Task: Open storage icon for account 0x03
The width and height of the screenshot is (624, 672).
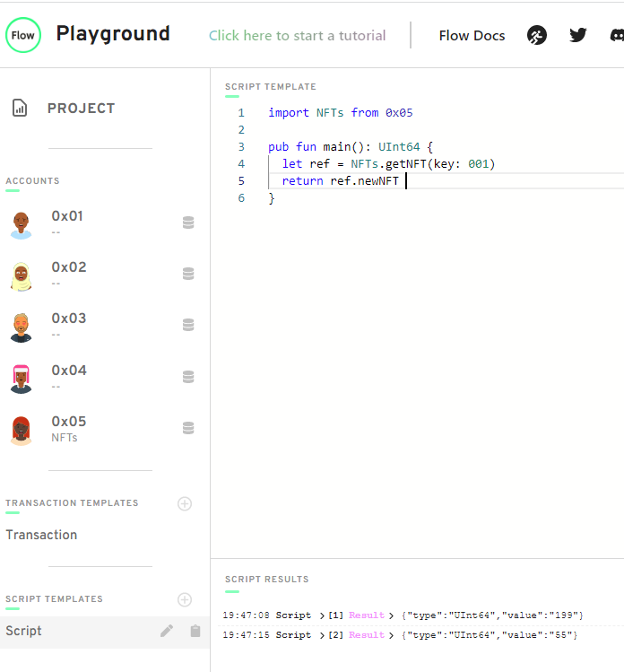Action: (x=188, y=325)
